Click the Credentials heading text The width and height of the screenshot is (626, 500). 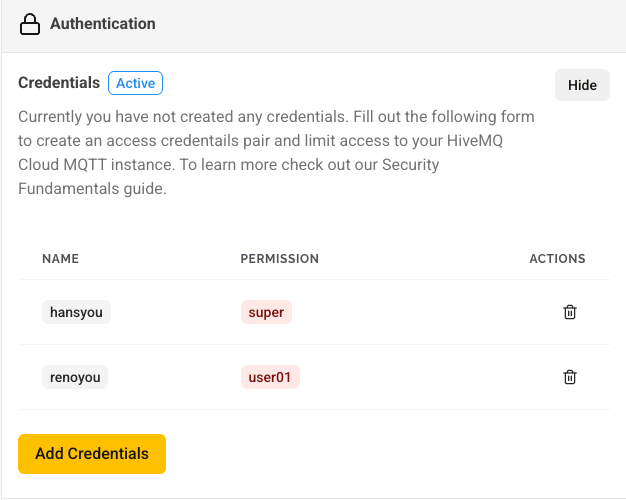(x=59, y=83)
